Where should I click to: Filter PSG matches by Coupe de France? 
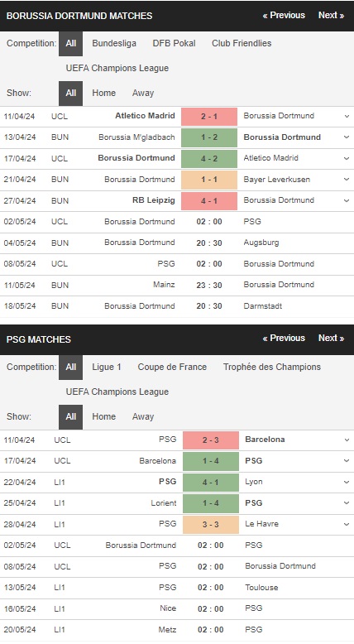(x=172, y=367)
